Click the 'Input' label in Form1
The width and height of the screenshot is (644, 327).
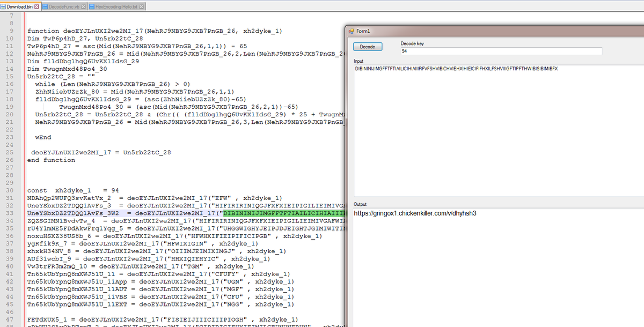click(x=358, y=62)
